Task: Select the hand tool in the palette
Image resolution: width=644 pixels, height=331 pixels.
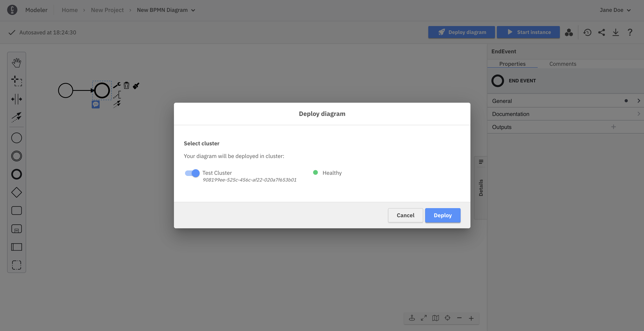Action: click(16, 62)
